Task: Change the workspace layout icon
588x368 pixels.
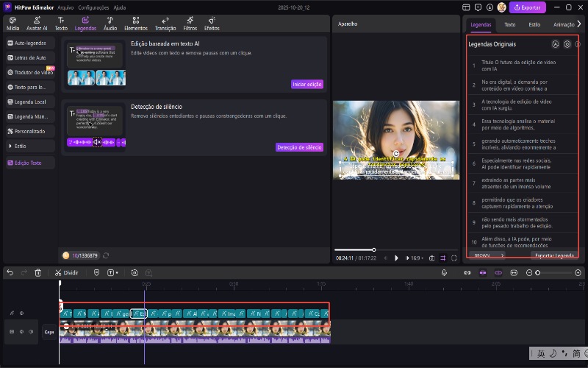Action: pos(466,7)
